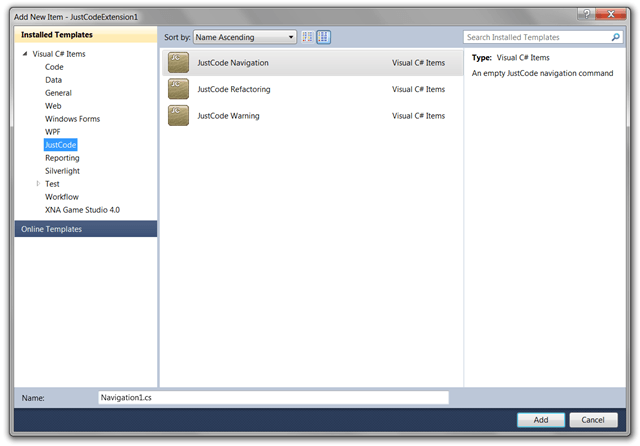The height and width of the screenshot is (446, 640).
Task: Click the Name text field
Action: coord(273,397)
